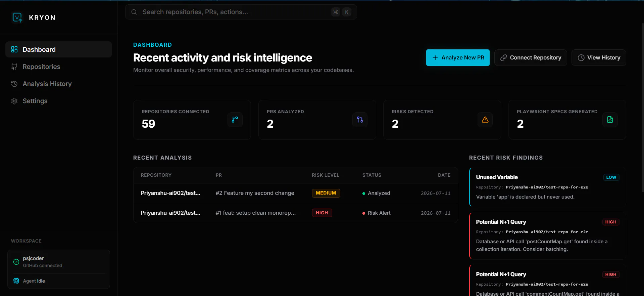Viewport: 644px width, 296px height.
Task: Click the RISK LEVEL column header
Action: click(x=326, y=175)
